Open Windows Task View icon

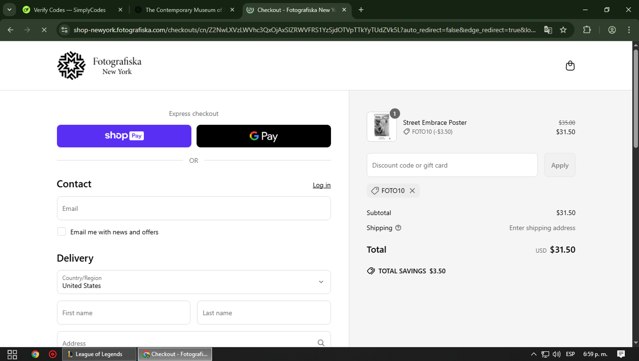point(12,354)
